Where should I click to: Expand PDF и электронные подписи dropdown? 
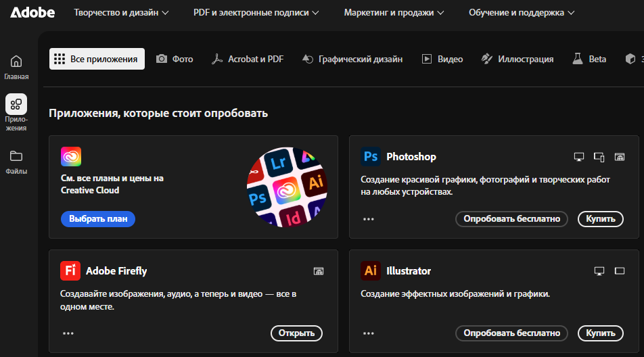click(257, 12)
